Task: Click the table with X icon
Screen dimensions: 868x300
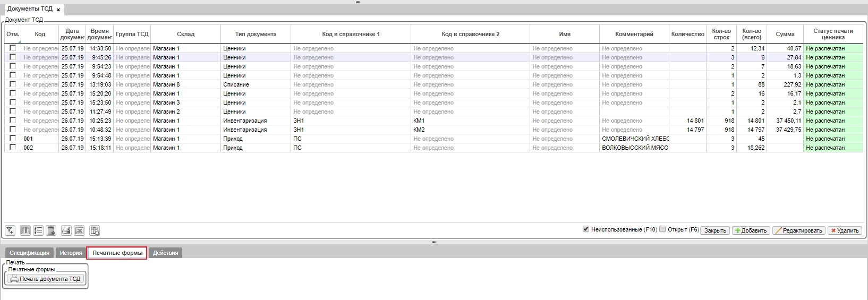Action: pyautogui.click(x=95, y=230)
